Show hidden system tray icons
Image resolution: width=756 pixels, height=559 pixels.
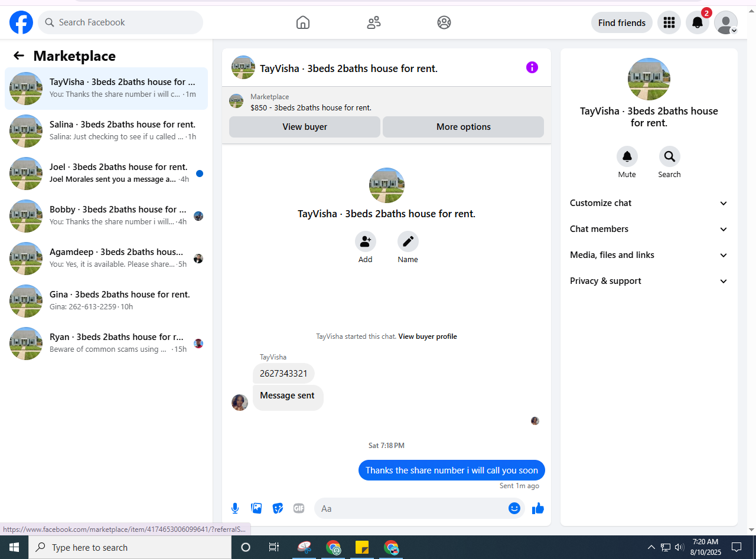tap(651, 547)
